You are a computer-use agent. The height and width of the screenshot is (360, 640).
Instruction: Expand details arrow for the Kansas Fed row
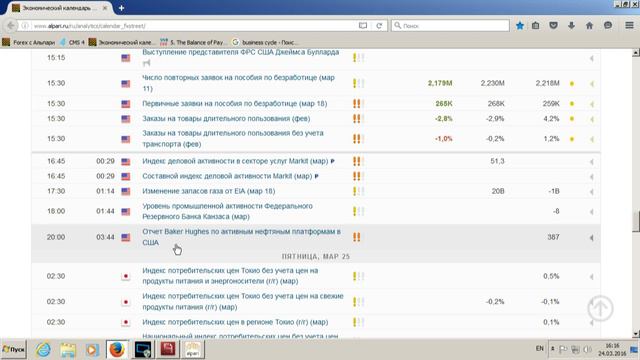pos(591,212)
